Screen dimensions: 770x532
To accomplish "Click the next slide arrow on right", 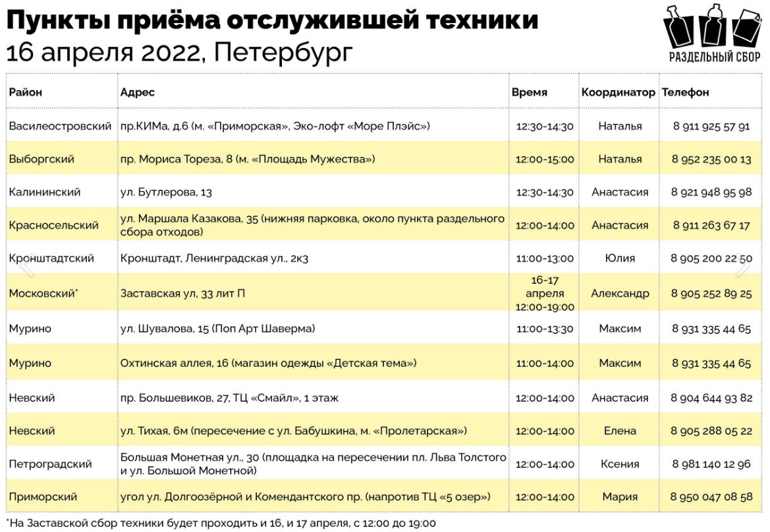I will (742, 267).
